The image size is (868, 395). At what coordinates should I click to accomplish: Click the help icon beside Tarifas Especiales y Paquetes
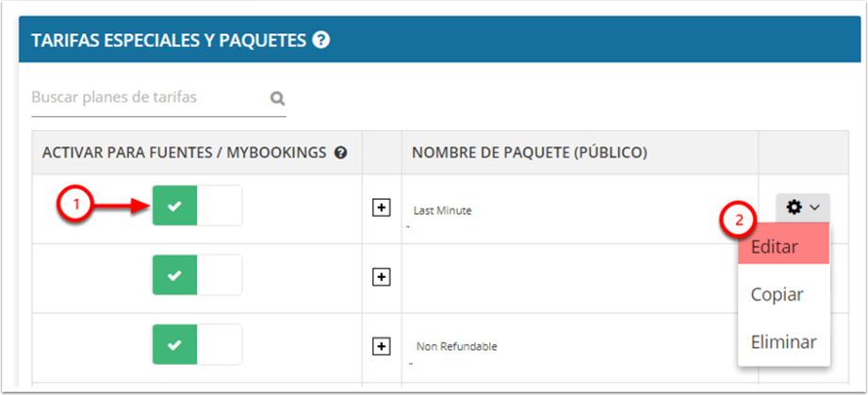pos(321,41)
